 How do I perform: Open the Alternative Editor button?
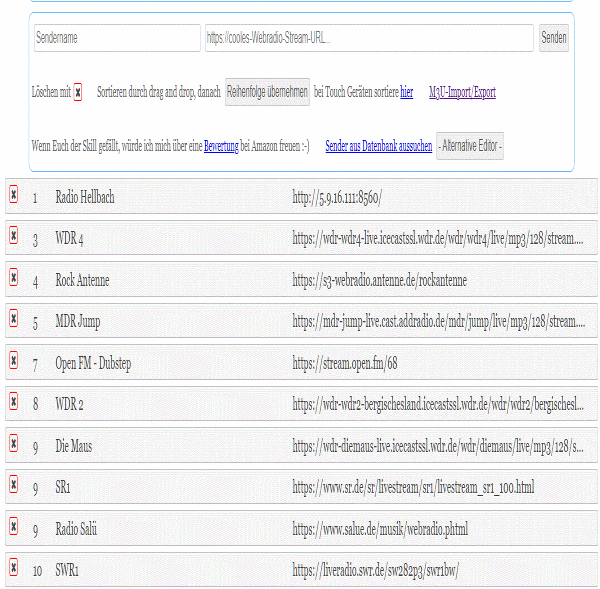click(x=470, y=146)
